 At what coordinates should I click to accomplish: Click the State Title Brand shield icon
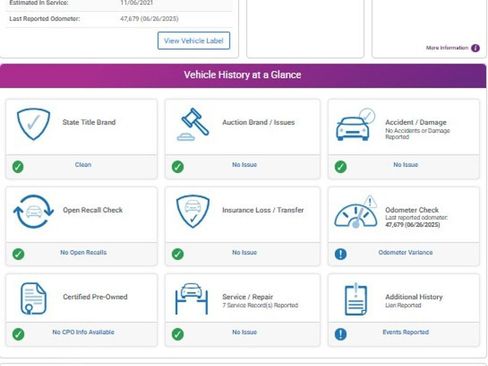pyautogui.click(x=33, y=124)
